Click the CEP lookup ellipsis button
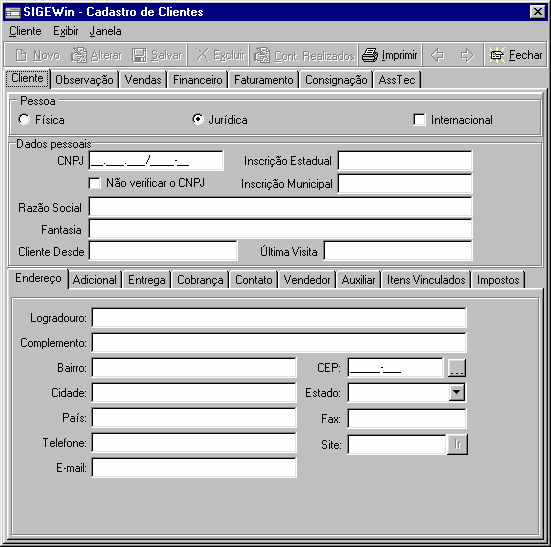The image size is (551, 547). (457, 367)
